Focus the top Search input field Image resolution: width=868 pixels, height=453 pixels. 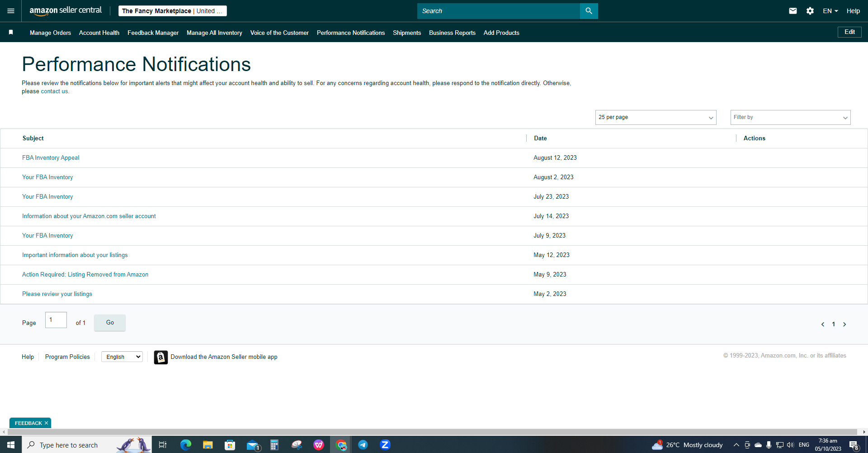[x=499, y=11]
